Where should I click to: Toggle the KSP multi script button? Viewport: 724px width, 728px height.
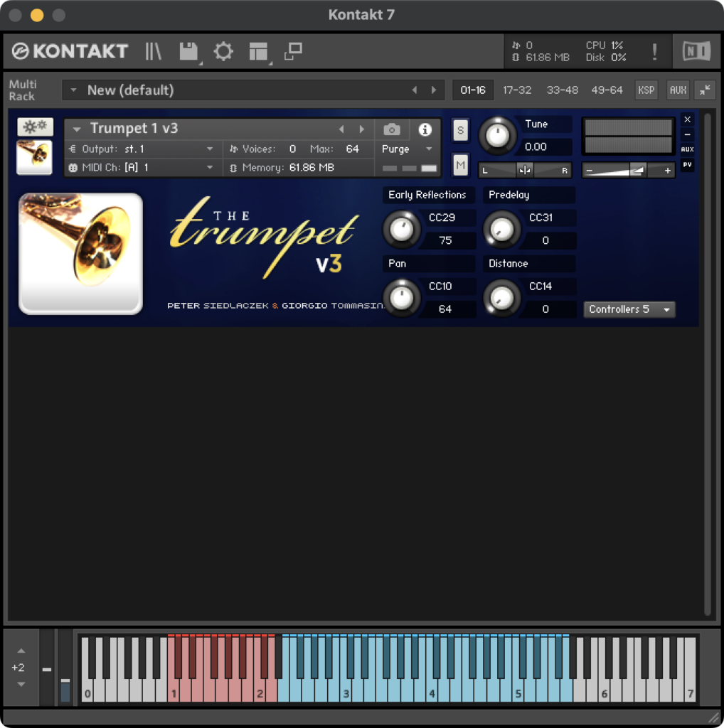pyautogui.click(x=646, y=90)
